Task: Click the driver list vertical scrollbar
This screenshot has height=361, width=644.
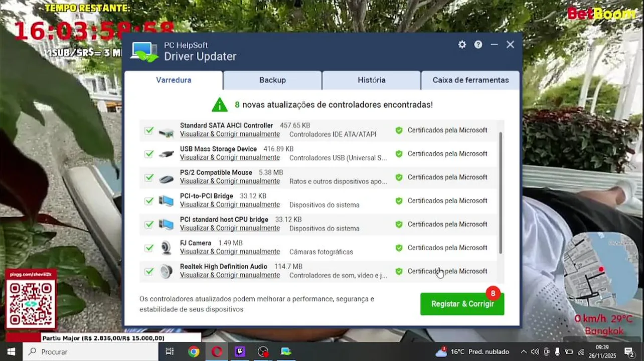Action: [x=501, y=193]
